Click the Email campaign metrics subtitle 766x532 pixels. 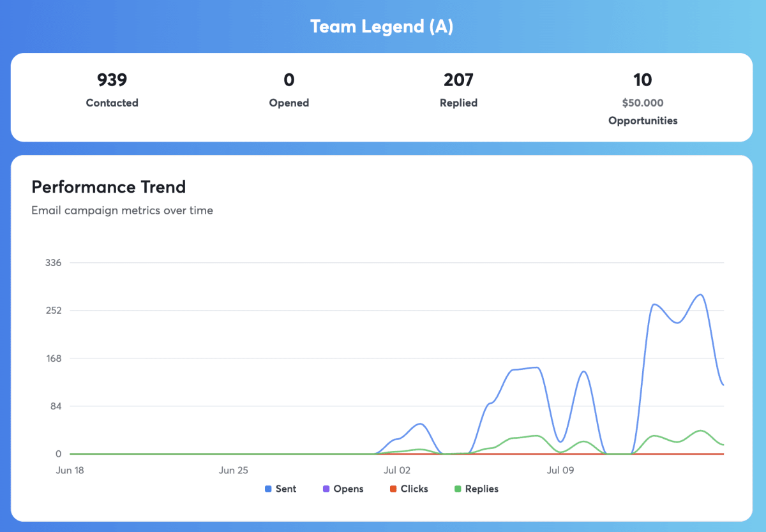122,211
